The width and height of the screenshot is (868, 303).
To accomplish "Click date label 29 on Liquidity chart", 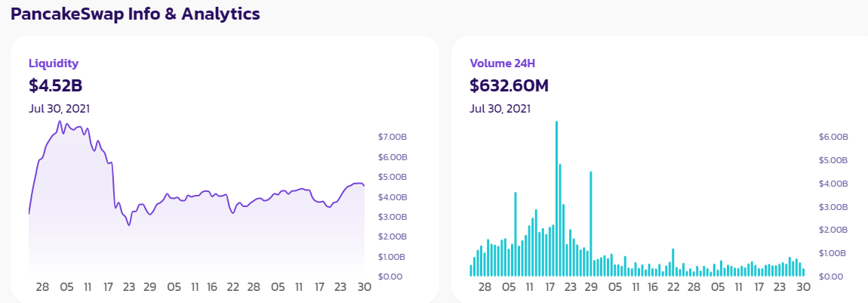I will tap(149, 287).
